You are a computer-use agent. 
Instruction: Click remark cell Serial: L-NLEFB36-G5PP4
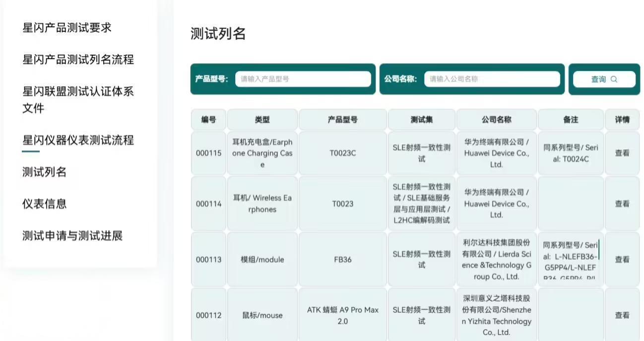coord(571,259)
